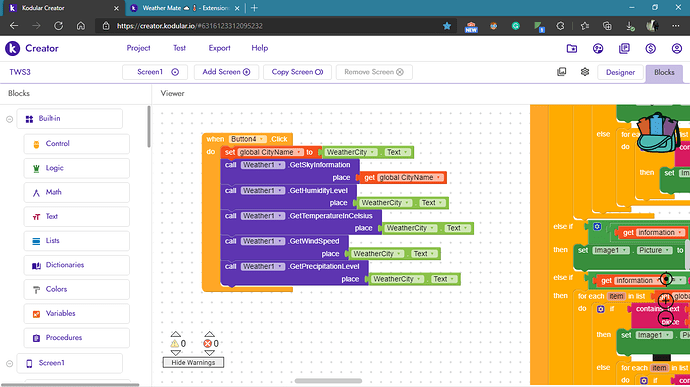Open the Export menu
The image size is (690, 387).
coord(219,48)
